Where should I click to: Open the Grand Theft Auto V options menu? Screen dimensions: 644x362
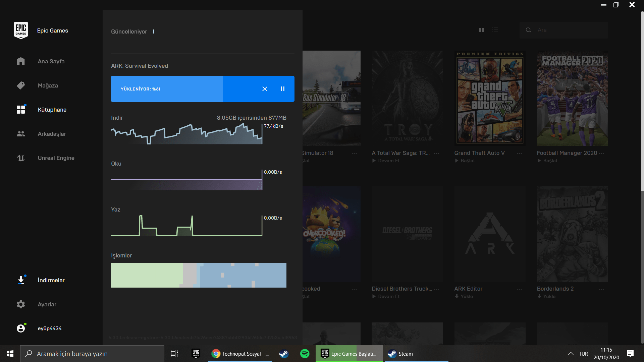point(519,153)
